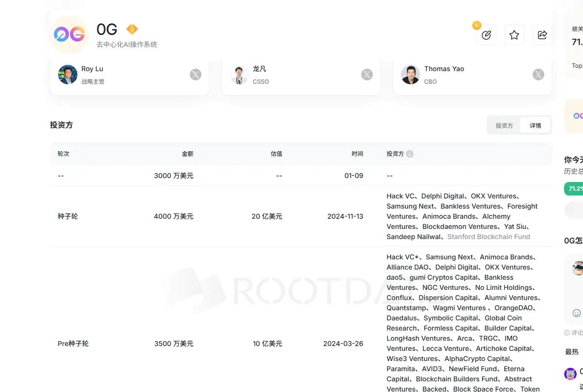Click Roy Lu's avatar photo
This screenshot has width=583, height=392.
coord(68,75)
